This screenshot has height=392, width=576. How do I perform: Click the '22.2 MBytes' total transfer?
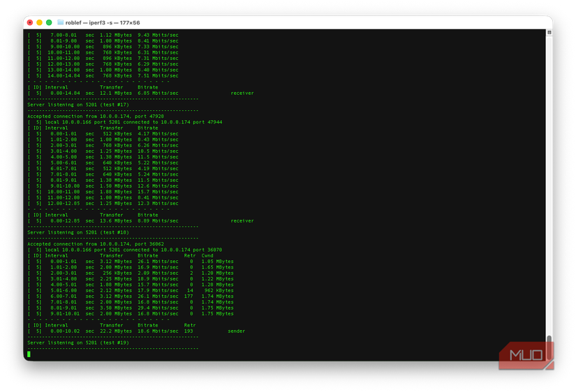point(116,331)
